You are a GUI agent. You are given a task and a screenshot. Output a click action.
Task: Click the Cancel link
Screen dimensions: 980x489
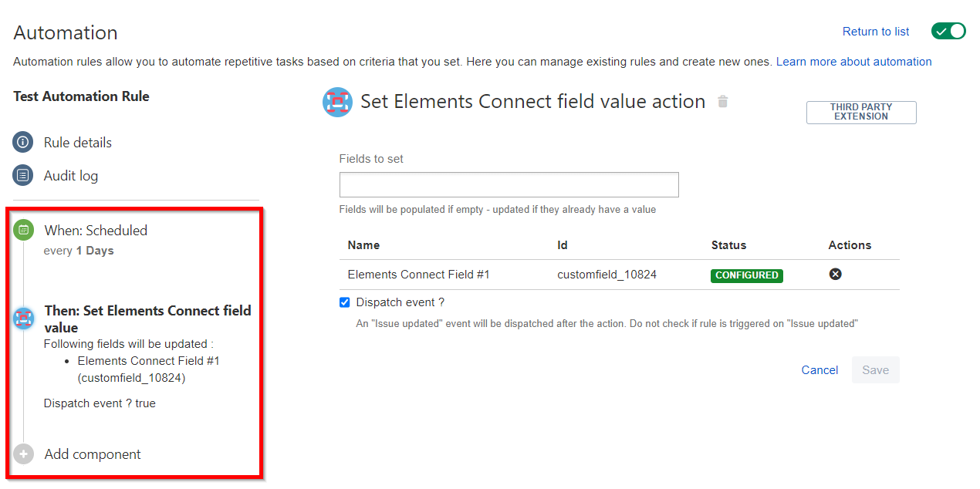click(x=819, y=370)
